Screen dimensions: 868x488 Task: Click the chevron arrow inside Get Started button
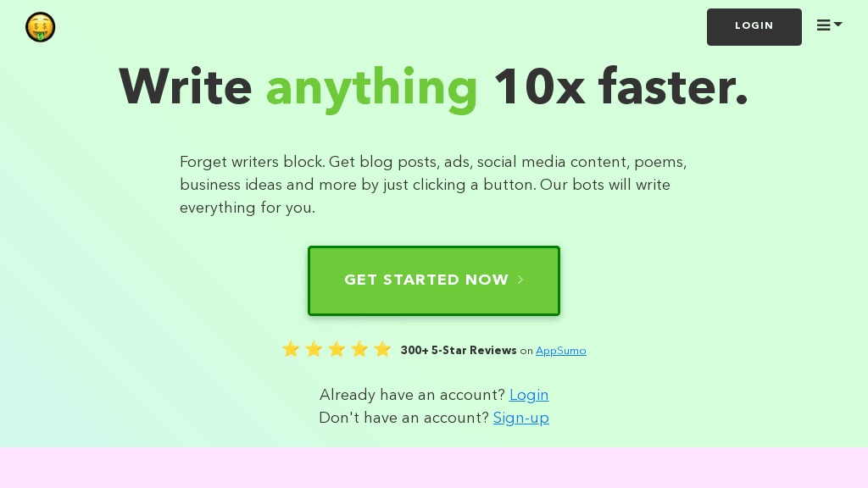[x=520, y=280]
